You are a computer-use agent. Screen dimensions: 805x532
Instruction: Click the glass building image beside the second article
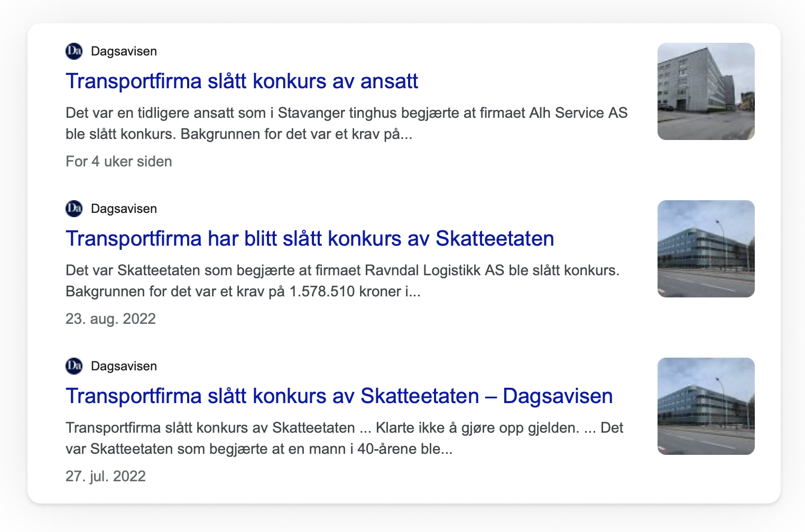coord(706,248)
